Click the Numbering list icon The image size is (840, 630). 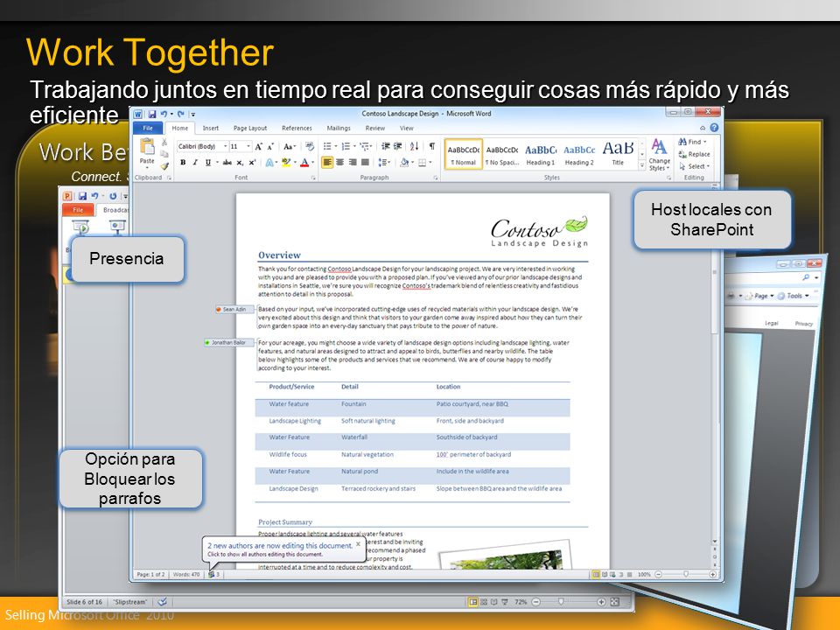coord(346,146)
